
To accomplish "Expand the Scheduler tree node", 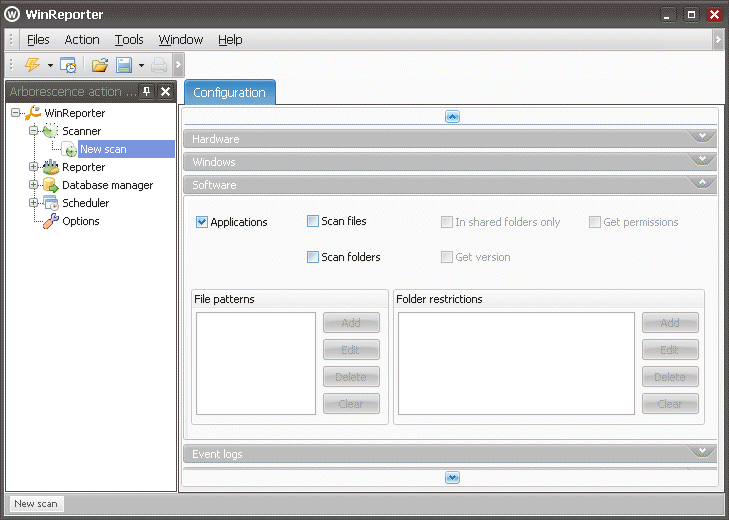I will (x=33, y=203).
